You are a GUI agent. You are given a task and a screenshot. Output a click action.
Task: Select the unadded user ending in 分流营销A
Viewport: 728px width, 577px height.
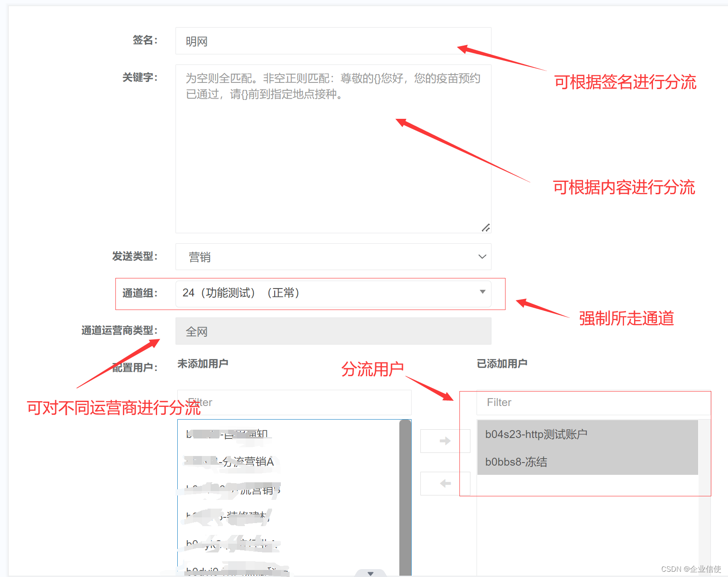[288, 461]
